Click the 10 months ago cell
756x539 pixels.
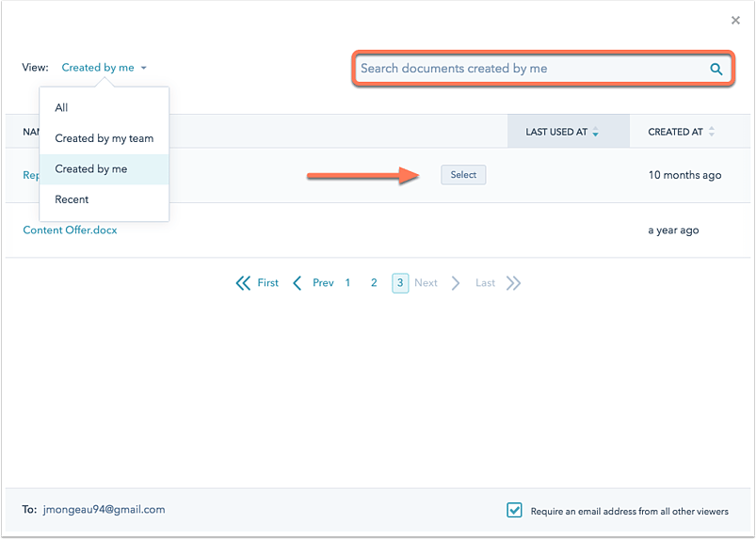click(684, 175)
